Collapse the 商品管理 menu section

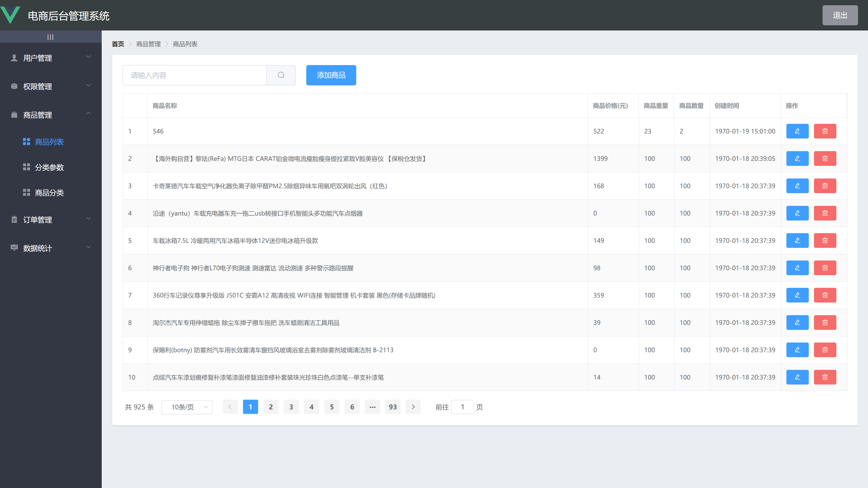[51, 115]
